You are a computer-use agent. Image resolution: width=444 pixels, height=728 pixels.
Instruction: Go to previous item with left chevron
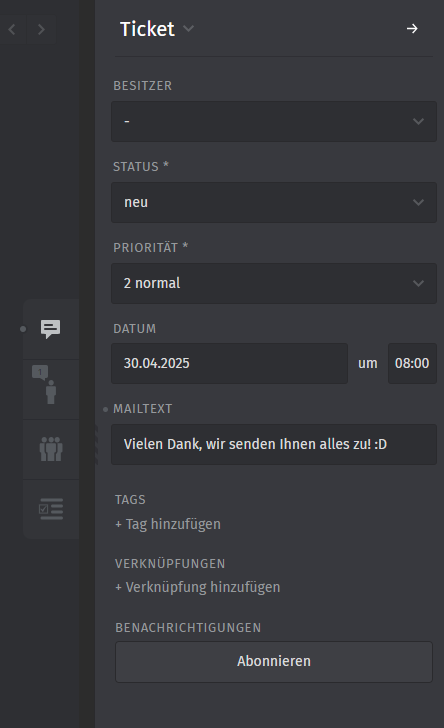(13, 30)
